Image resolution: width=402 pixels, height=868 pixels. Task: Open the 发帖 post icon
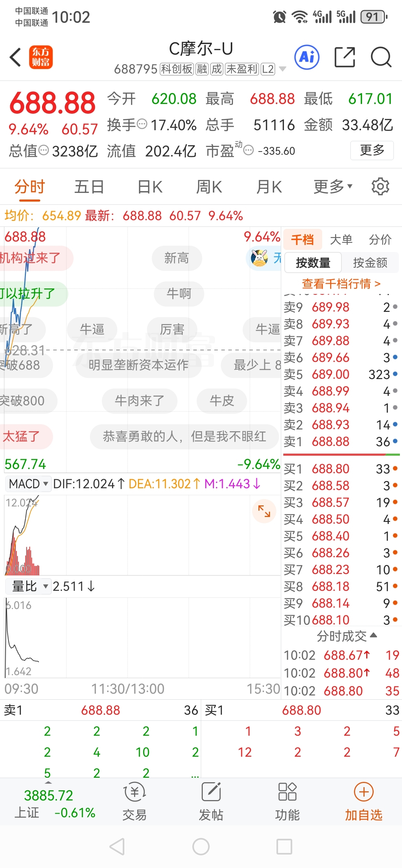click(x=211, y=801)
